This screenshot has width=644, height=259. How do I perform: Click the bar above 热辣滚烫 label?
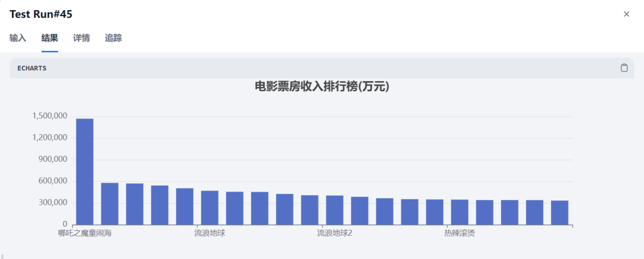click(460, 212)
